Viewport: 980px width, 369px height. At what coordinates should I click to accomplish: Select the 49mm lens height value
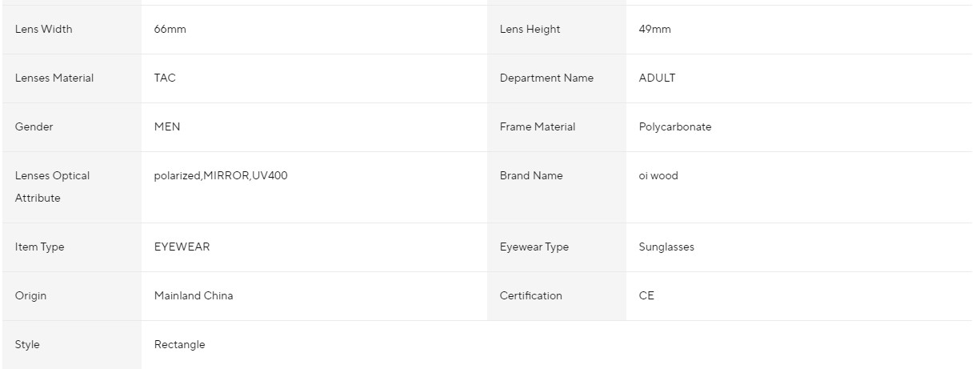(x=654, y=30)
